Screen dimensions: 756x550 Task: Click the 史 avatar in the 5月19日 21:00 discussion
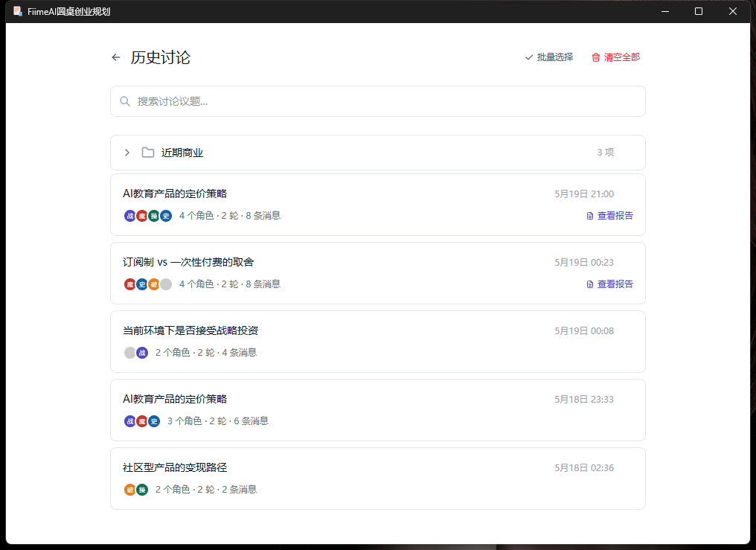pyautogui.click(x=166, y=216)
